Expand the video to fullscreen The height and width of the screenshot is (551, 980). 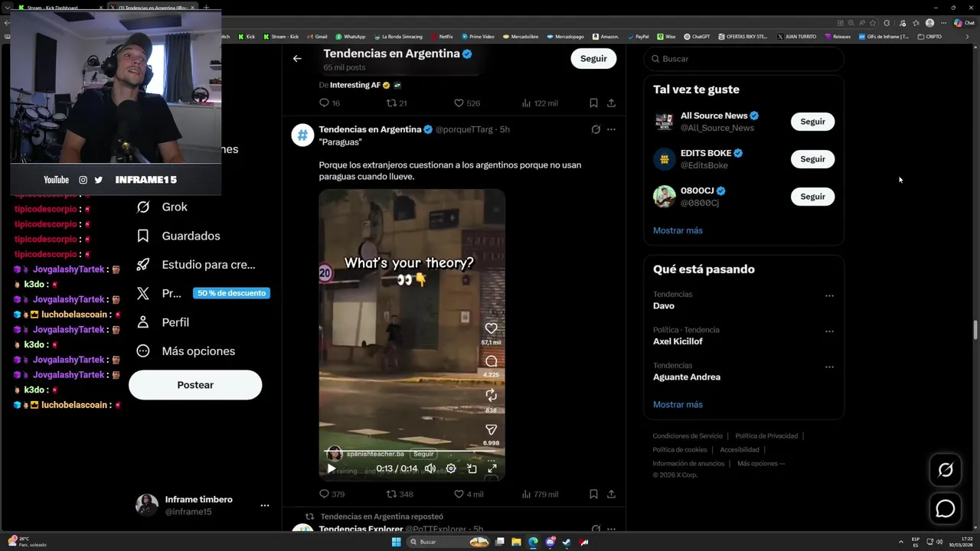click(x=492, y=468)
